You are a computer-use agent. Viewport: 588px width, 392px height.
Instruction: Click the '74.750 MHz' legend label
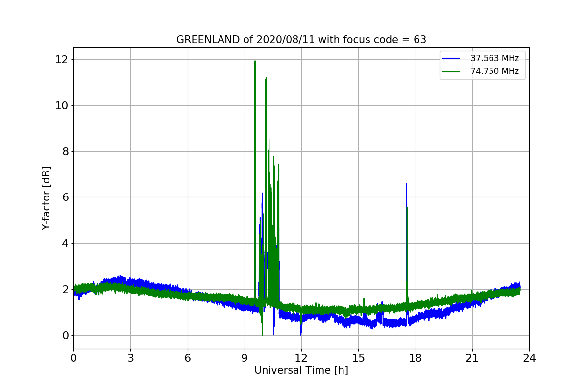[x=495, y=71]
